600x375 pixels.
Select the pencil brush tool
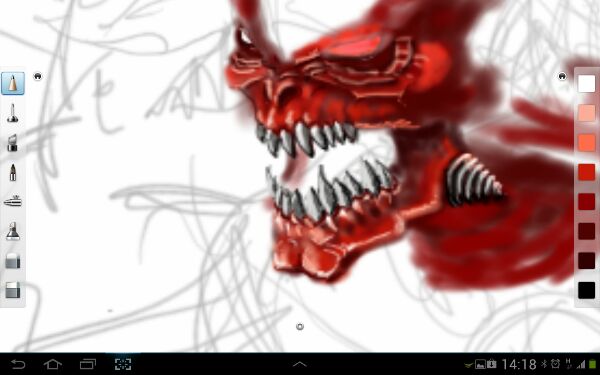13,83
